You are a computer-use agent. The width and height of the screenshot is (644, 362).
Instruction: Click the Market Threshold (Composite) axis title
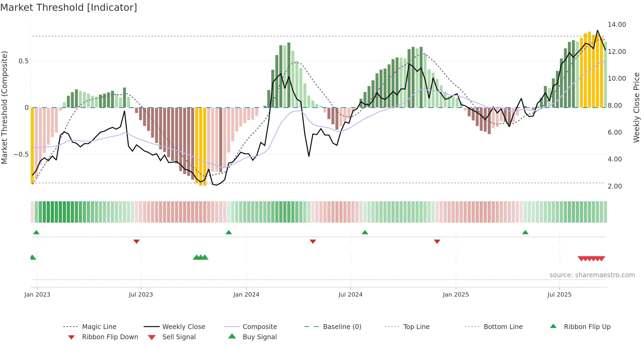tap(4, 107)
